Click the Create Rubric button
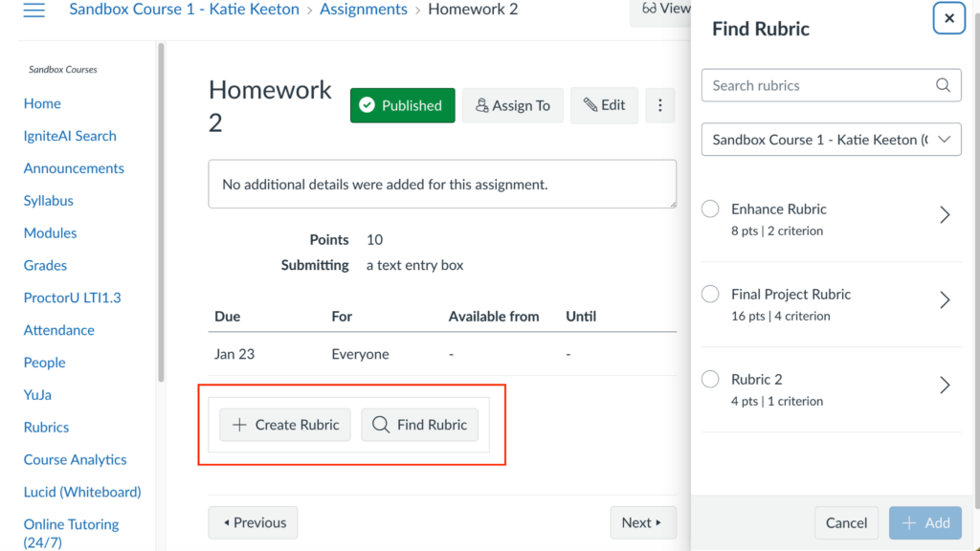This screenshot has height=551, width=980. 285,425
